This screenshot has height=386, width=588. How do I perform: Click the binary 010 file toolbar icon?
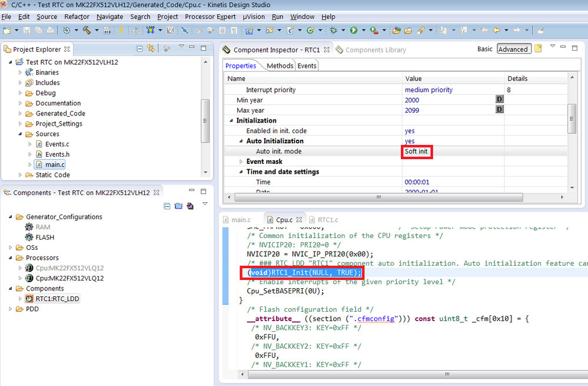click(x=107, y=31)
